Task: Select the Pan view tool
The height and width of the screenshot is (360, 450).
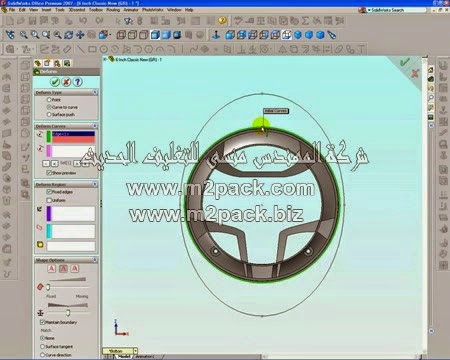Action: (80, 35)
